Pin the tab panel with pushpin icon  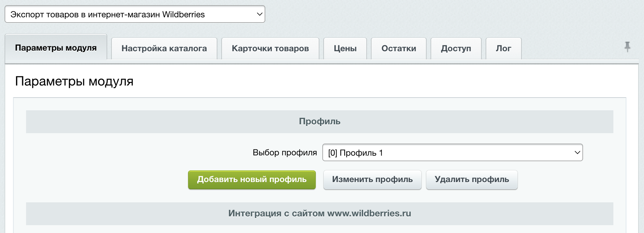click(627, 47)
